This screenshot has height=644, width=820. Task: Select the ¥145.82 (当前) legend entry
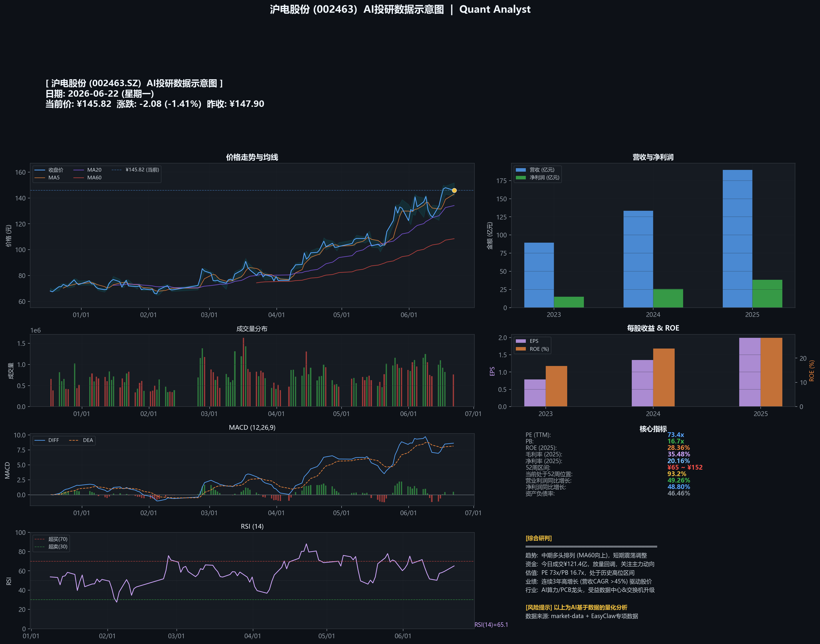coord(135,170)
